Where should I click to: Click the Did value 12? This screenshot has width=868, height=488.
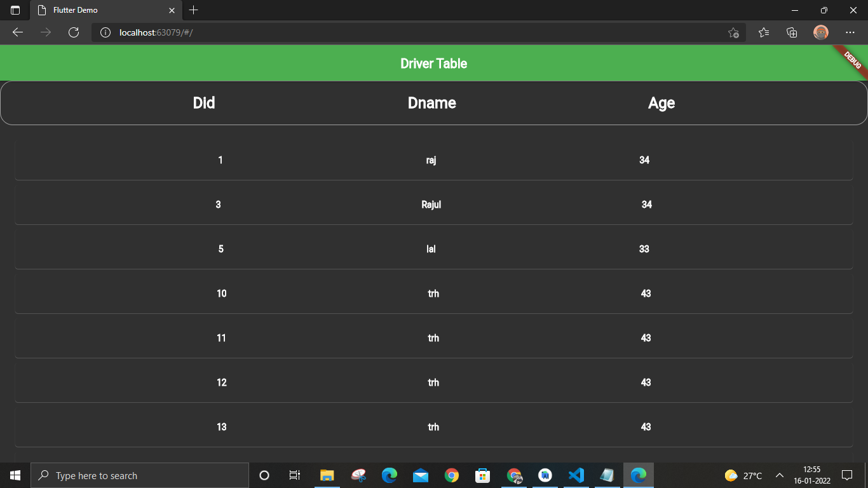click(222, 383)
